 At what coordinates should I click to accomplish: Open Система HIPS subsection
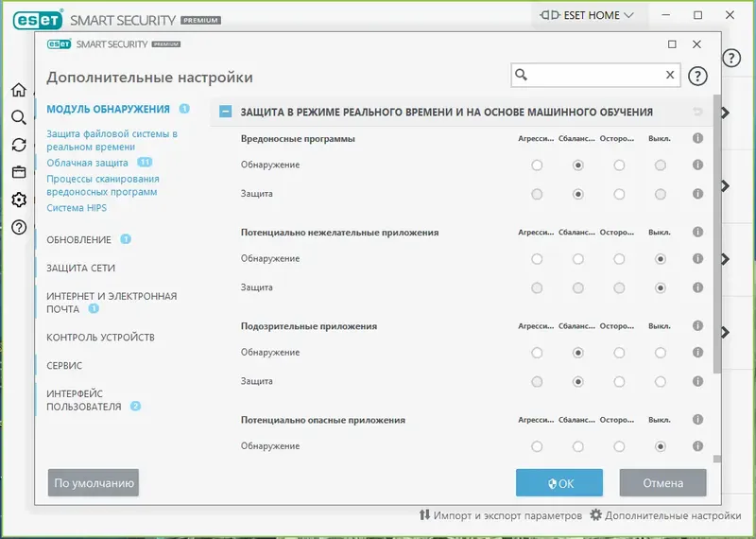[x=77, y=208]
